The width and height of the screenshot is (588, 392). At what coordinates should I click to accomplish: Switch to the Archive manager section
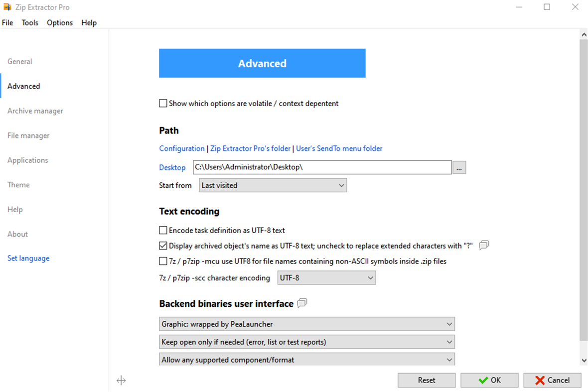(x=35, y=111)
